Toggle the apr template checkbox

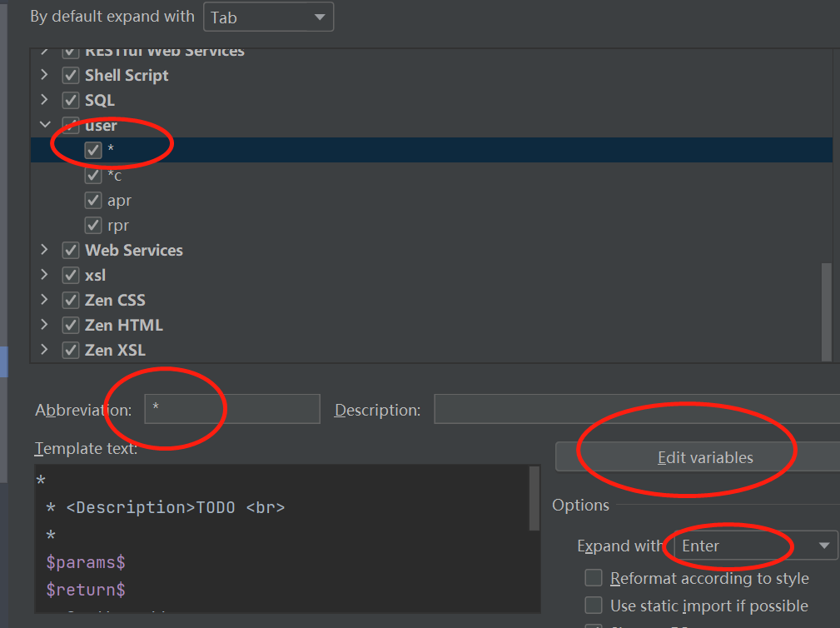click(93, 201)
